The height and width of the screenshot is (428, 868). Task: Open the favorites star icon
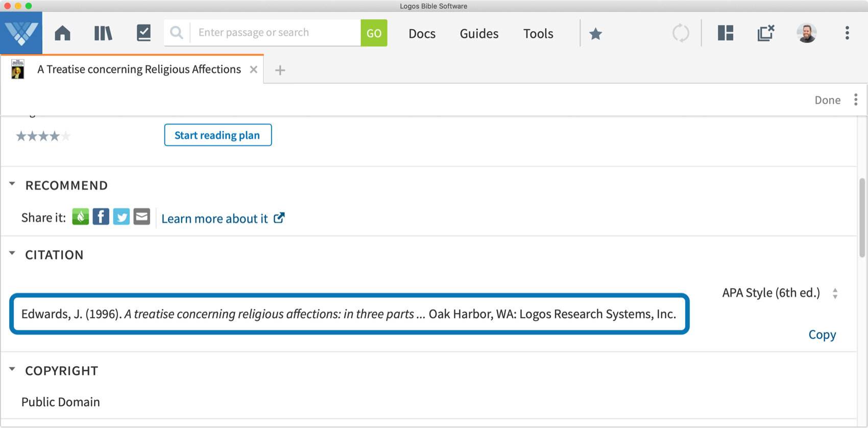[x=595, y=34]
